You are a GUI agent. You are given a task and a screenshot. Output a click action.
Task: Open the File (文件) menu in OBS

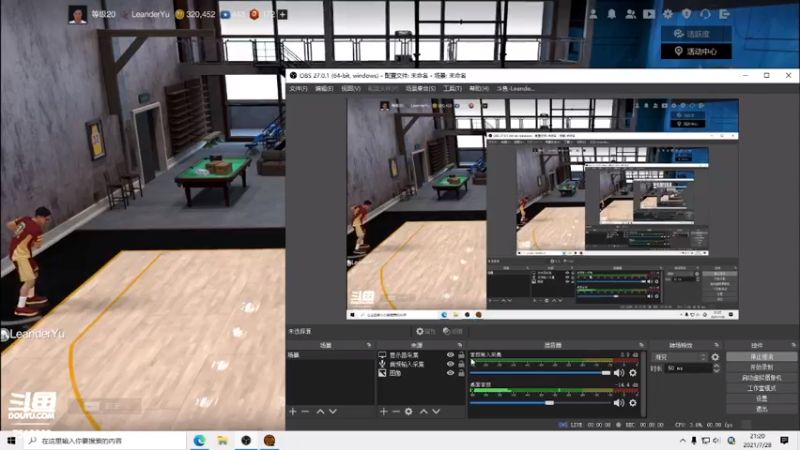[x=298, y=89]
